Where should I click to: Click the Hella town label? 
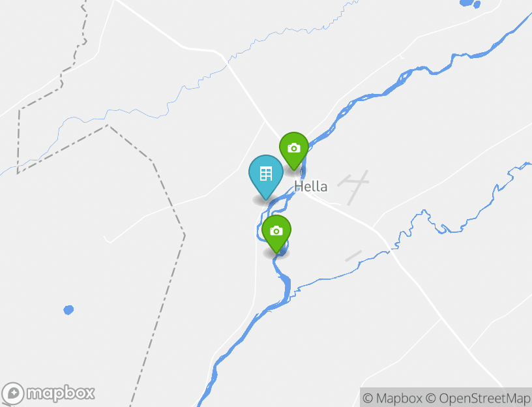[311, 187]
